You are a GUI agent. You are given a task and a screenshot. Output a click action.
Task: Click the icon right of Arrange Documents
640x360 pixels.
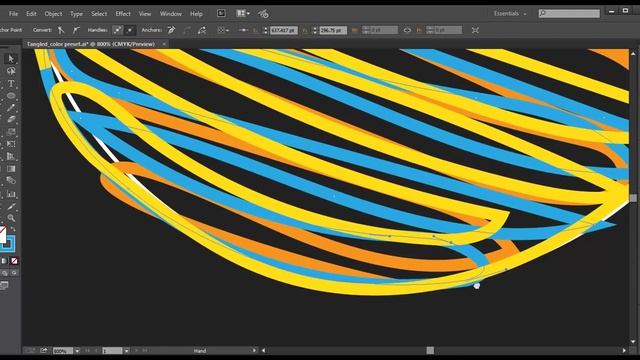point(263,14)
